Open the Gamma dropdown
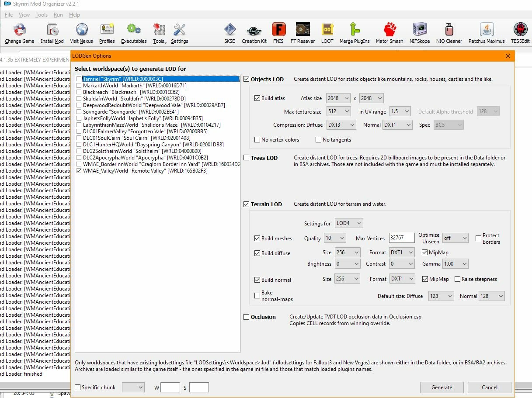The width and height of the screenshot is (532, 398). click(x=455, y=264)
